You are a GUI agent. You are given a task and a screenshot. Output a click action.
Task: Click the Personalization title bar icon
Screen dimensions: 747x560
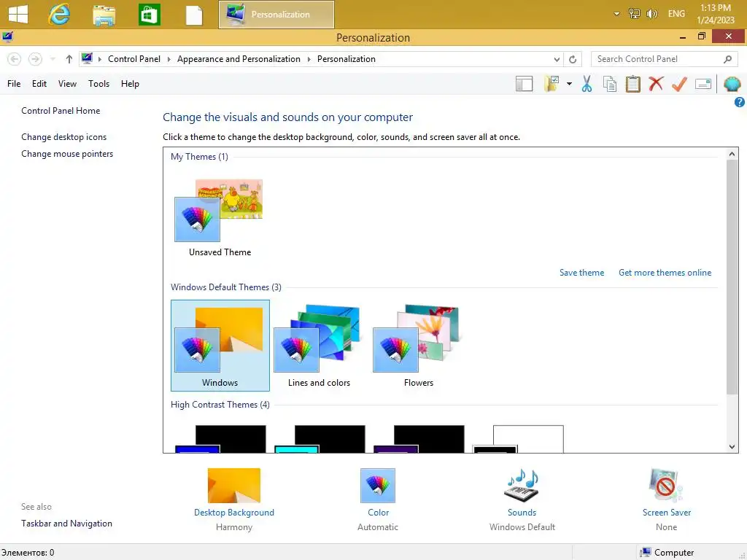pyautogui.click(x=7, y=36)
